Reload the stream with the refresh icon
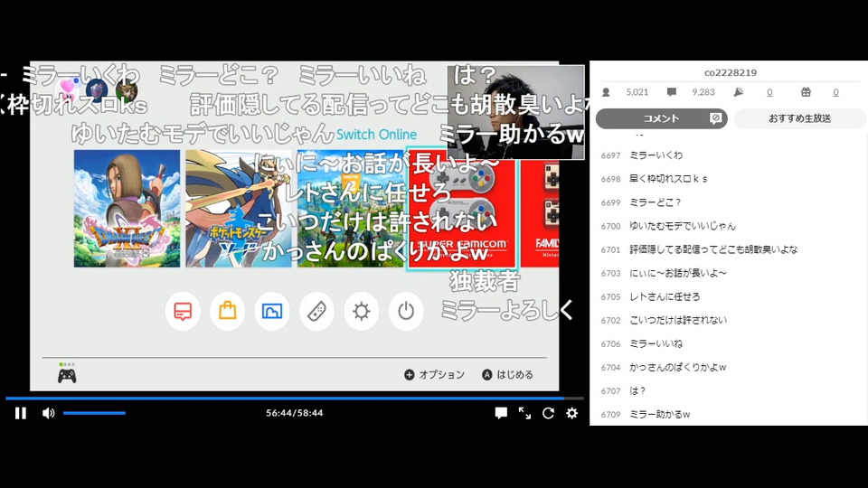The height and width of the screenshot is (488, 868). point(548,413)
